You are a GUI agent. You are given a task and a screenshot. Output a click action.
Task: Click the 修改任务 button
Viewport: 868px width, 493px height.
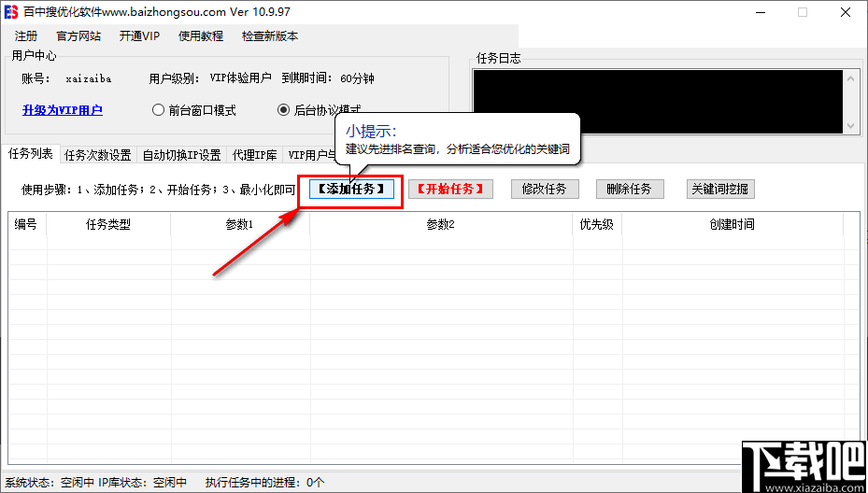click(545, 190)
